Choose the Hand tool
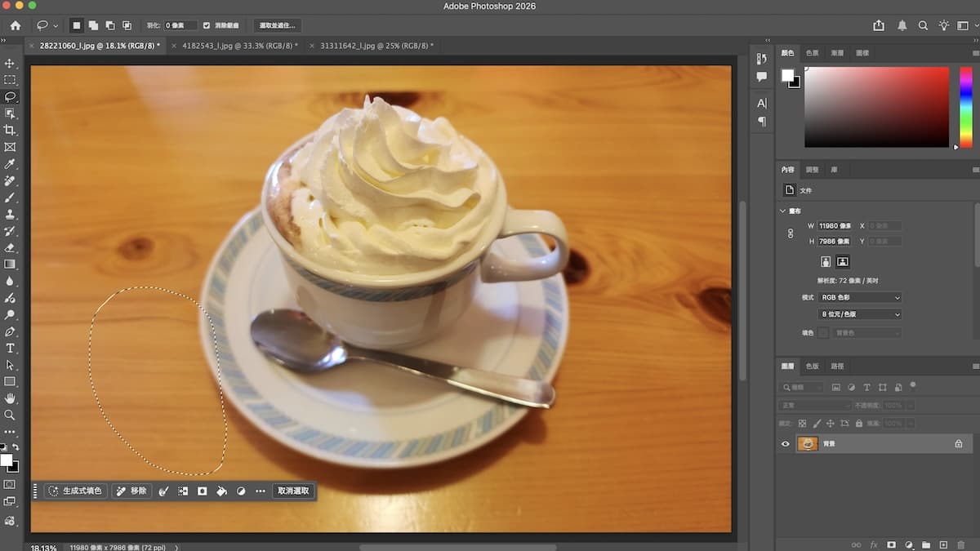The image size is (980, 551). coord(10,398)
